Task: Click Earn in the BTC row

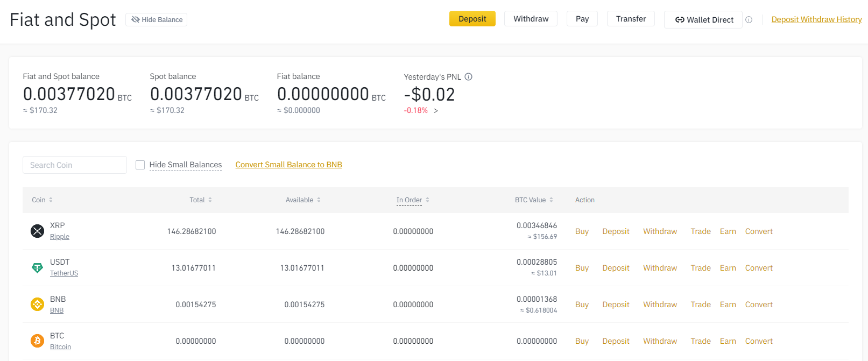Action: coord(728,341)
